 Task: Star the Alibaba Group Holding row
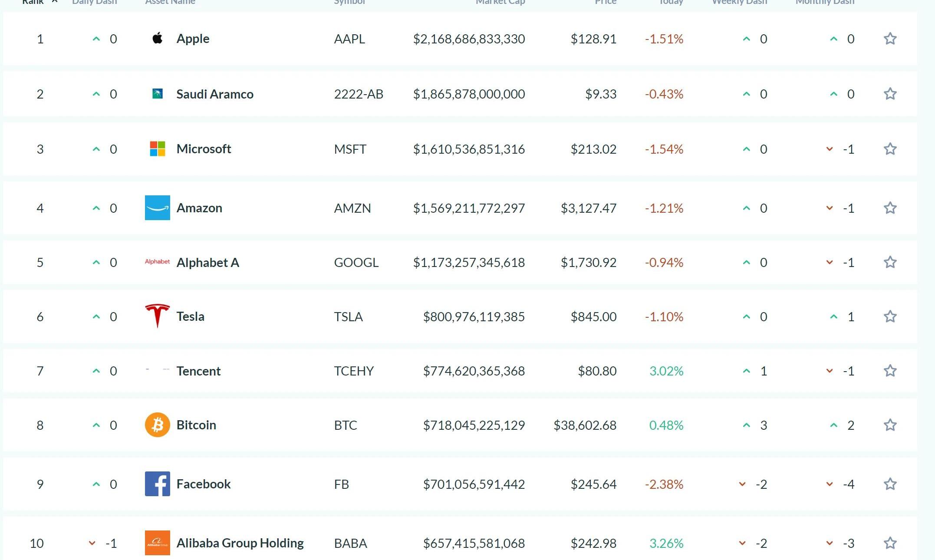pyautogui.click(x=890, y=543)
